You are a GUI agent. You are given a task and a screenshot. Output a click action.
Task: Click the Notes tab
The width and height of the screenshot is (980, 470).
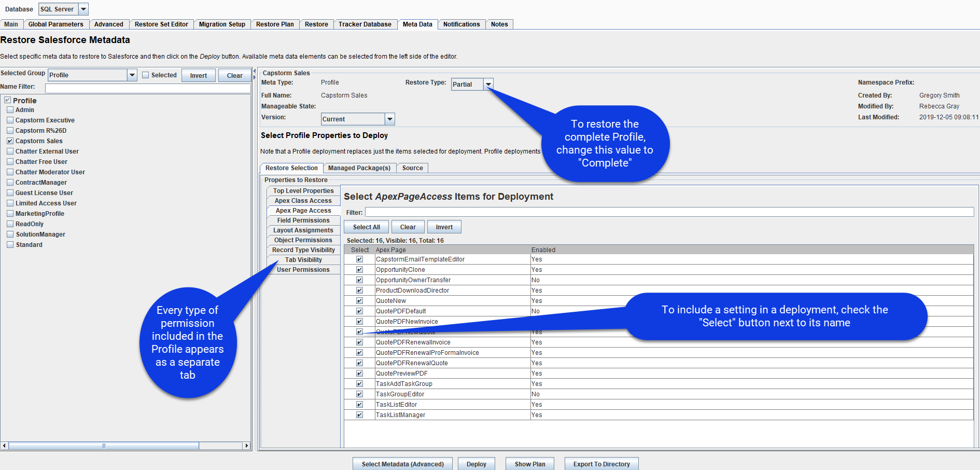click(x=499, y=24)
